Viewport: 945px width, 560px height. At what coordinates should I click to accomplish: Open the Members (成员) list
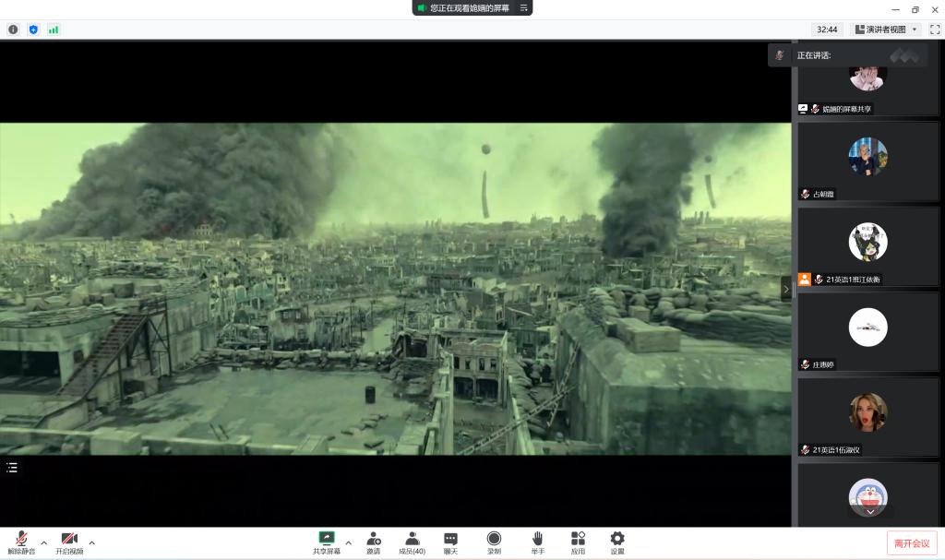(x=412, y=541)
